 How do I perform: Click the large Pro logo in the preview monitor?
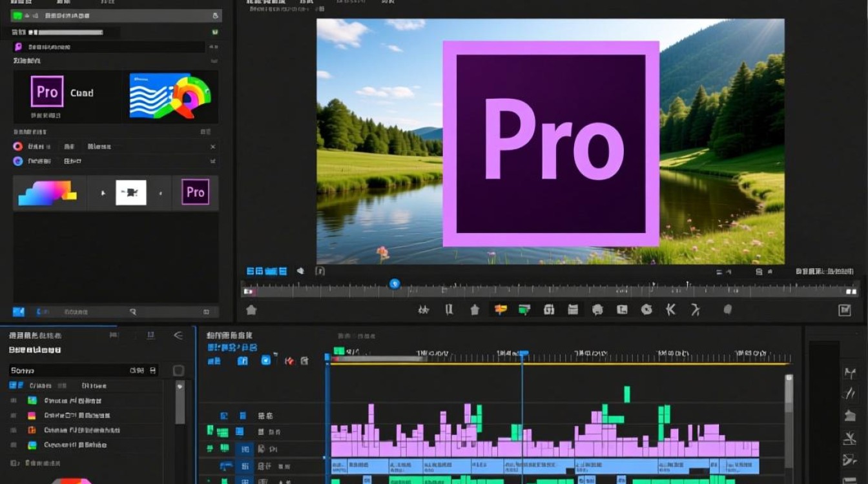551,144
